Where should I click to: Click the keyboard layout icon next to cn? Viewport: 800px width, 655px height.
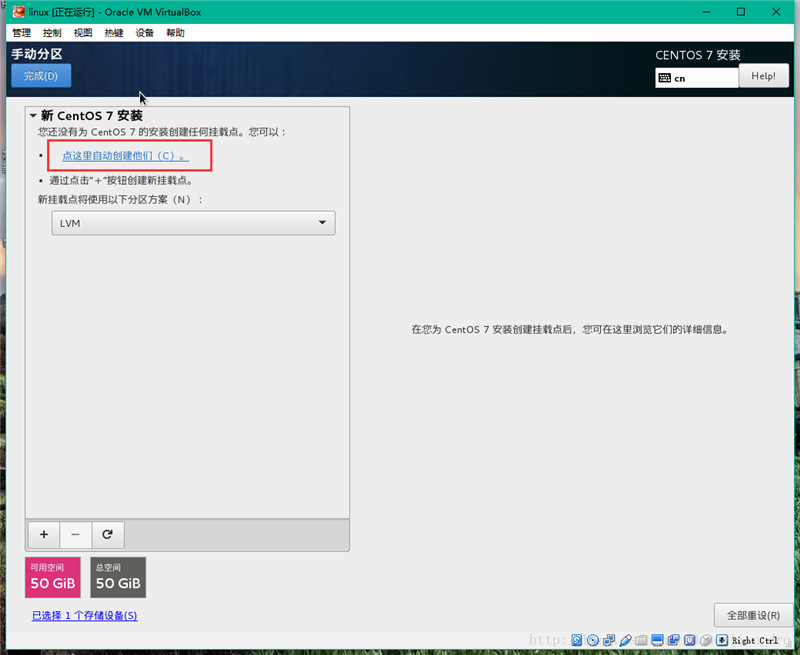pos(664,78)
